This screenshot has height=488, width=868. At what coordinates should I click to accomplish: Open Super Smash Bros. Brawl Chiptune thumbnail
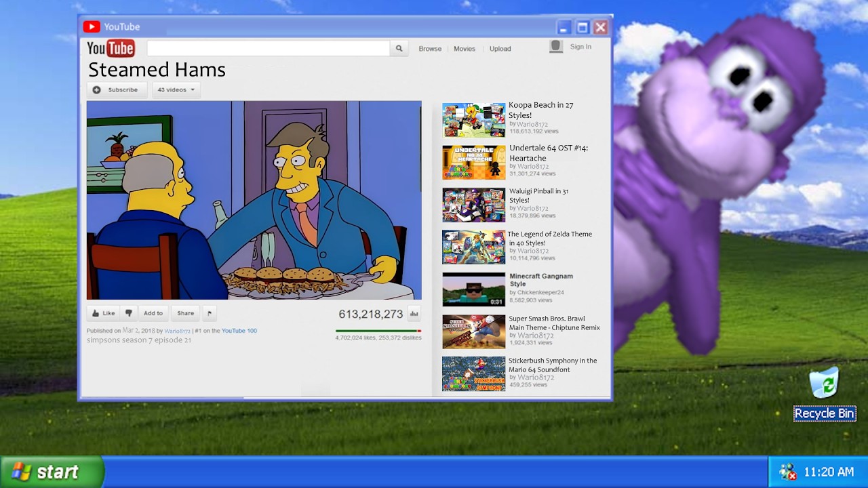(474, 331)
